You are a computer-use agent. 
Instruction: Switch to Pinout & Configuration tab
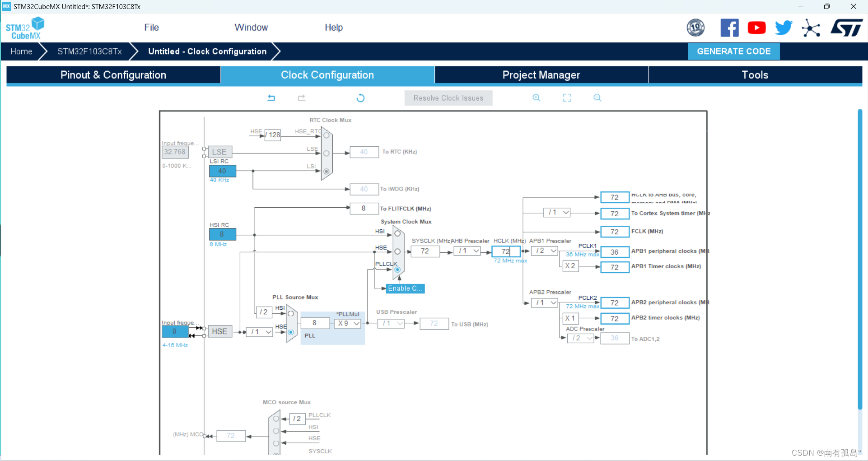pos(113,75)
